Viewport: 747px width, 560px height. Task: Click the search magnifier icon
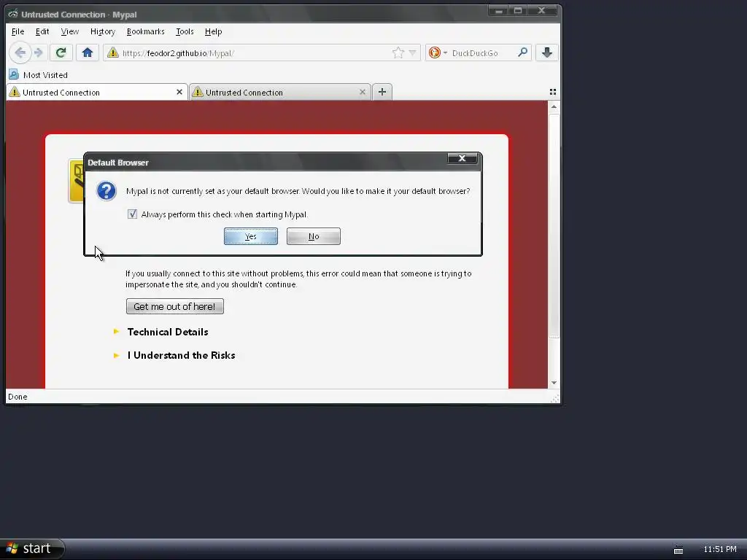click(522, 52)
